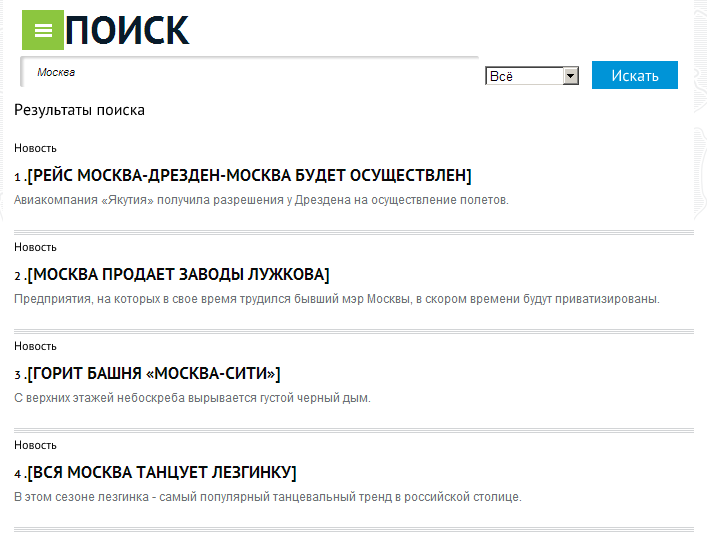Open result 'РЕЙС МОСКВА-ДРЕЗДЕН-МОСКВА БУДЕТ ОСУЩЕСТВЛЕН'

249,175
